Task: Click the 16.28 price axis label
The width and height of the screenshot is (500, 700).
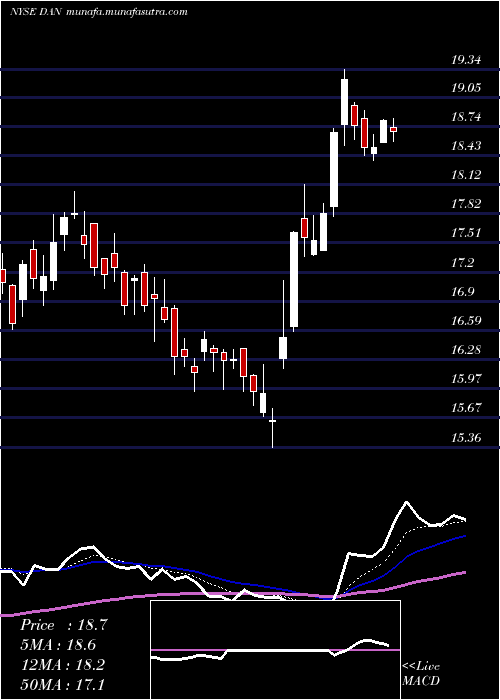Action: click(466, 350)
